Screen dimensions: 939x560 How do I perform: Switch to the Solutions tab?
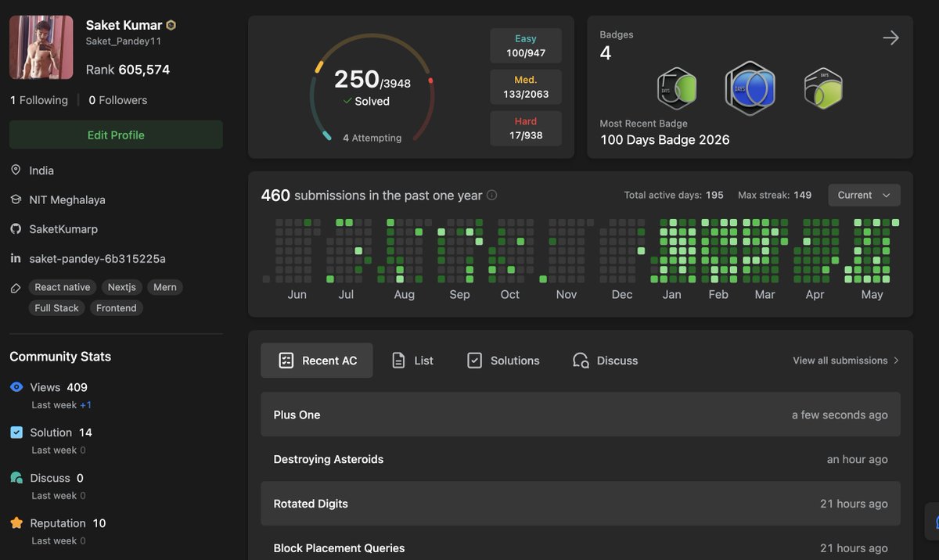pos(503,361)
